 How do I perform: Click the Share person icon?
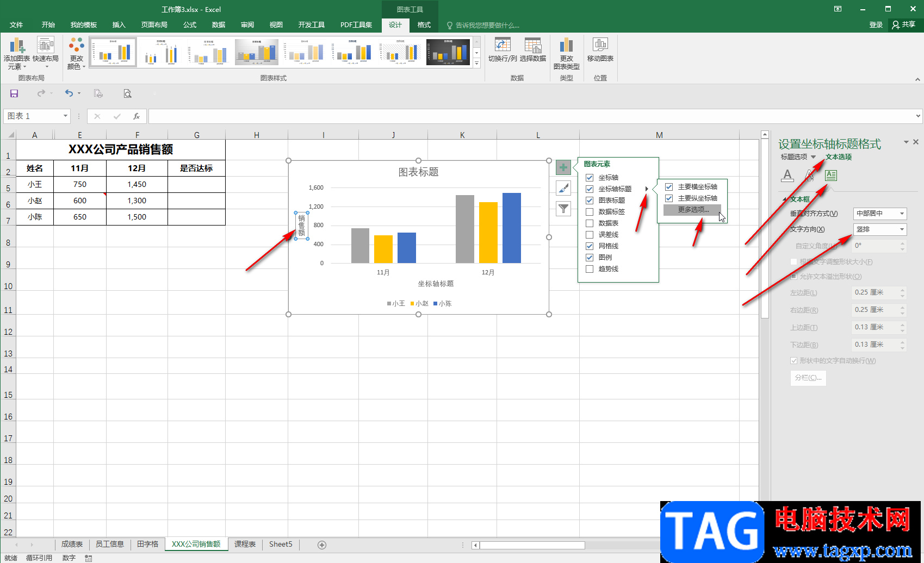click(x=896, y=24)
